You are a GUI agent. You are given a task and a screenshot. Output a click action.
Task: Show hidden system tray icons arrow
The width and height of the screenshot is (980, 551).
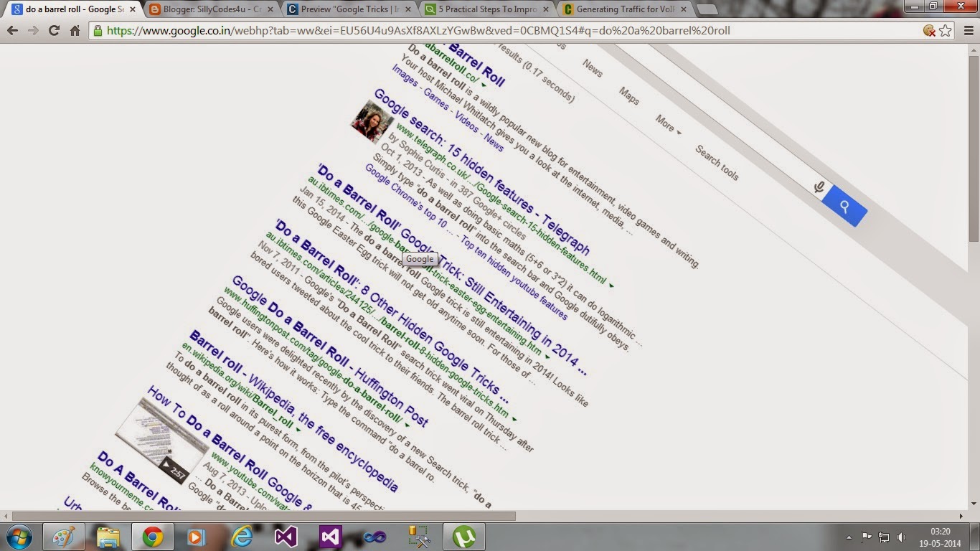(849, 537)
